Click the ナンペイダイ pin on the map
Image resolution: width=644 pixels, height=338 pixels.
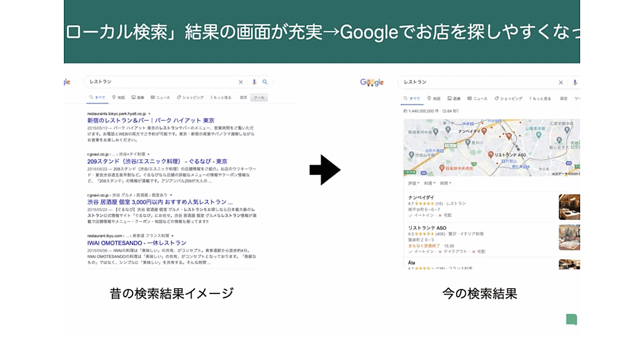(x=484, y=130)
